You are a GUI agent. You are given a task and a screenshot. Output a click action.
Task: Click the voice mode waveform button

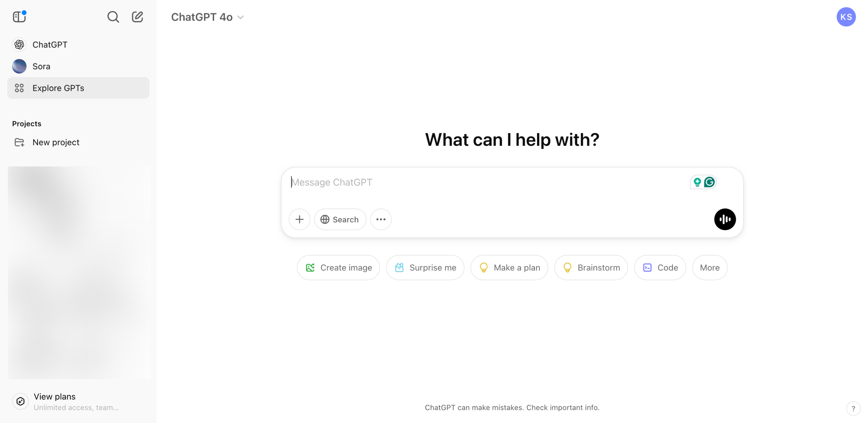click(x=725, y=219)
